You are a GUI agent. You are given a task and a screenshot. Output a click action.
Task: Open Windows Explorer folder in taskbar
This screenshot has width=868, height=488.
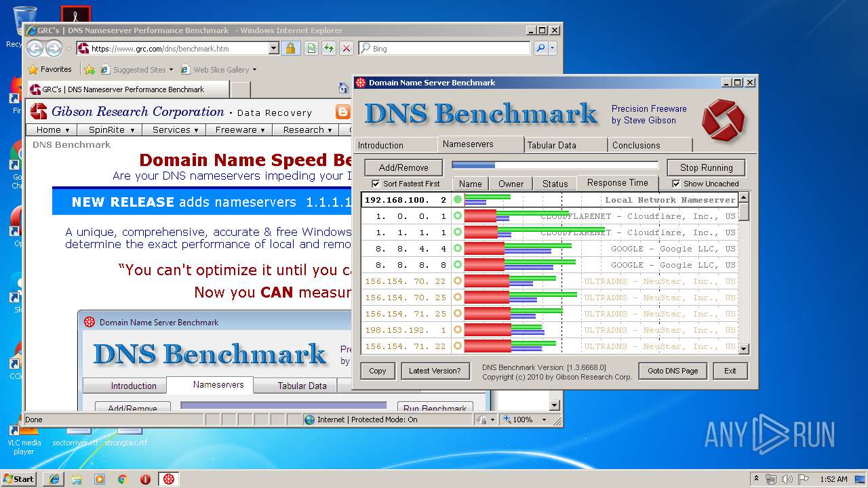coord(77,479)
